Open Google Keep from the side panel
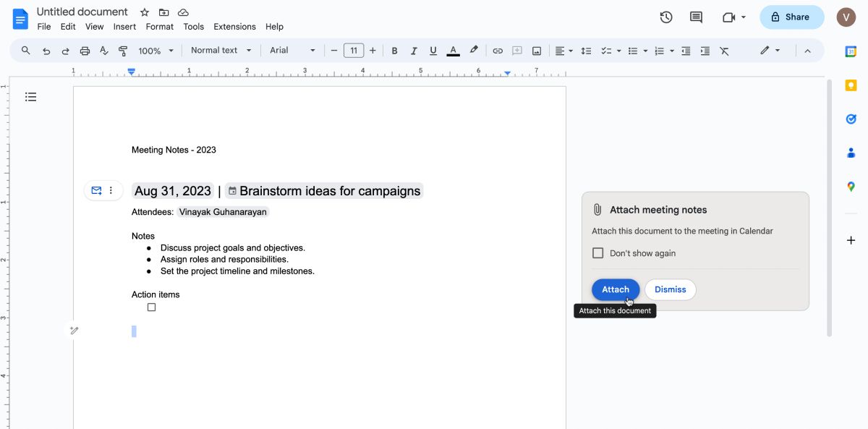Screen dimensions: 868x429 [851, 85]
